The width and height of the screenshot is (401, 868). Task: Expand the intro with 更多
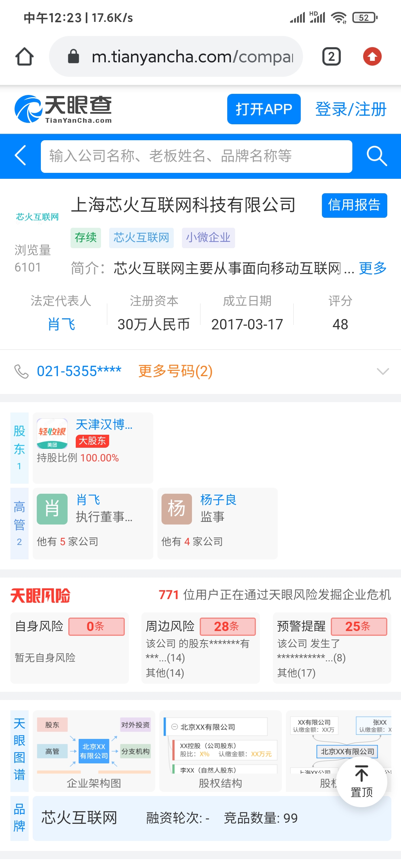pos(373,268)
